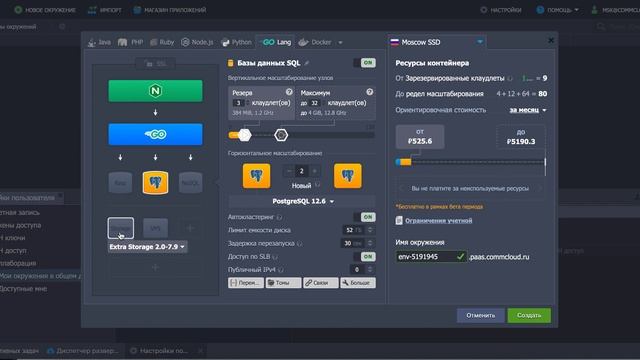Edit the SQL database layer name pencil
Image resolution: width=640 pixels, height=360 pixels.
(x=307, y=63)
